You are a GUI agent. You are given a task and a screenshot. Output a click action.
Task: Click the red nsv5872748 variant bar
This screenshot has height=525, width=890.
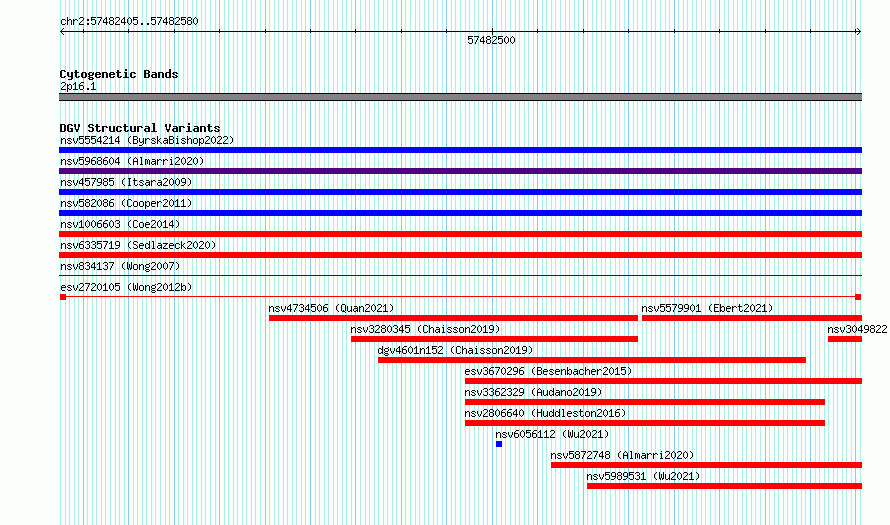pyautogui.click(x=707, y=465)
